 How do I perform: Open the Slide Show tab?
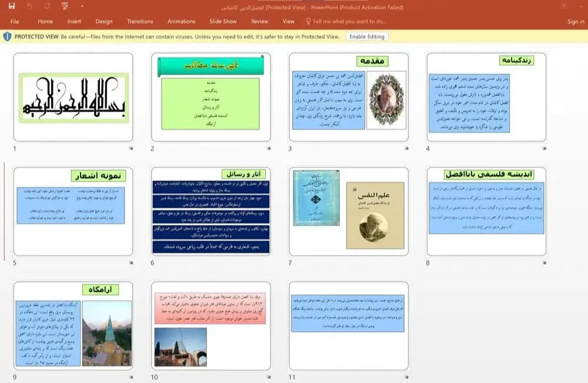tap(223, 21)
